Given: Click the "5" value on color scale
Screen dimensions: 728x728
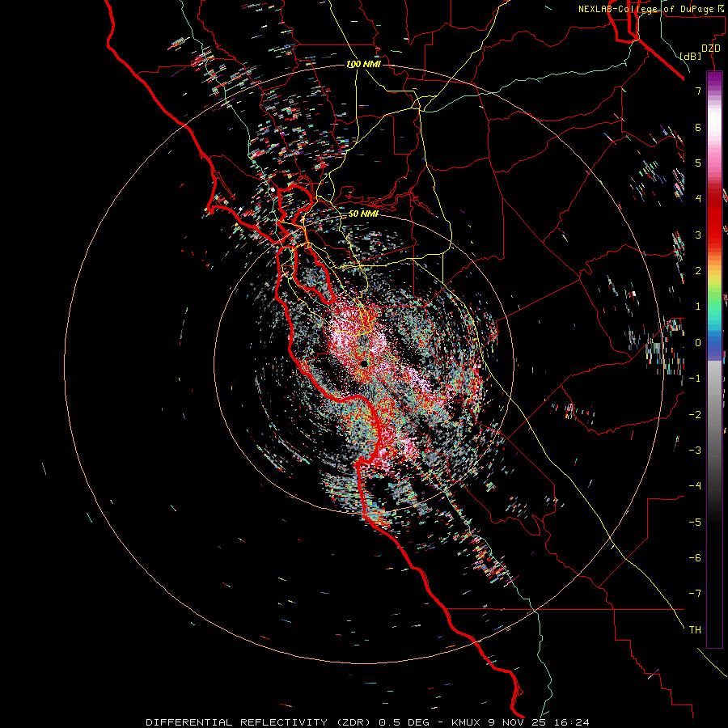Looking at the screenshot, I should (698, 163).
